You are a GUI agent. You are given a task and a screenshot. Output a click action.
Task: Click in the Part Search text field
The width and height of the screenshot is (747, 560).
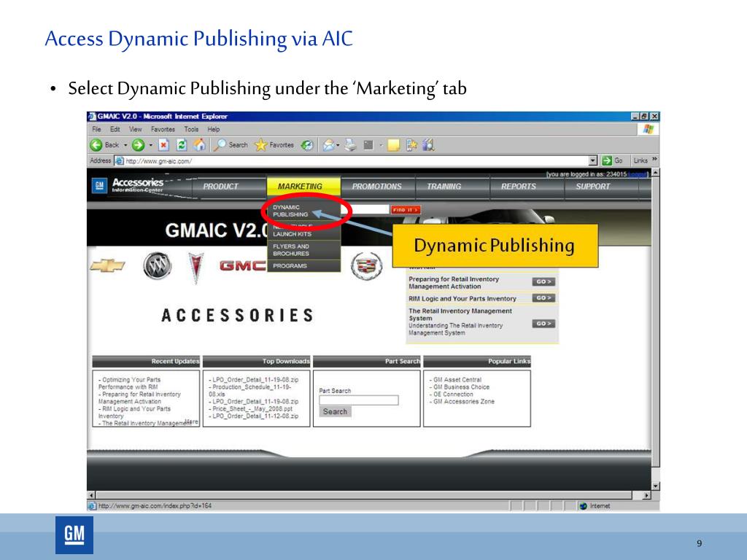click(x=359, y=400)
